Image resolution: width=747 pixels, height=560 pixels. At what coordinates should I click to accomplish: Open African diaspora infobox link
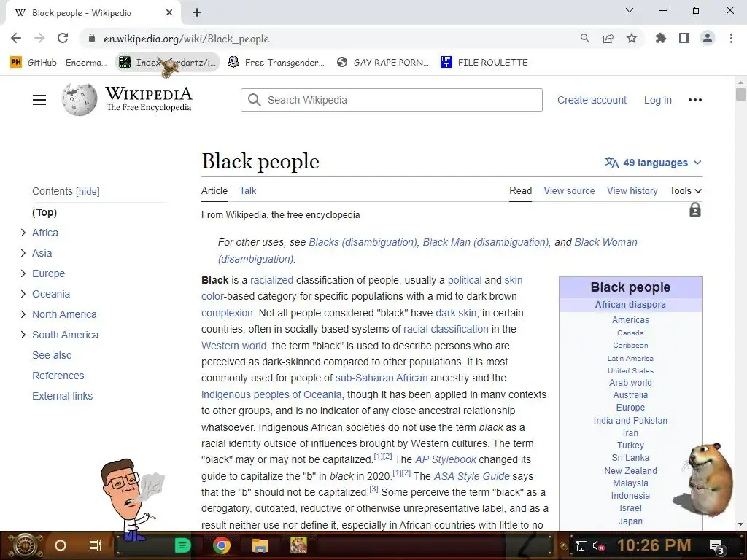pos(630,305)
